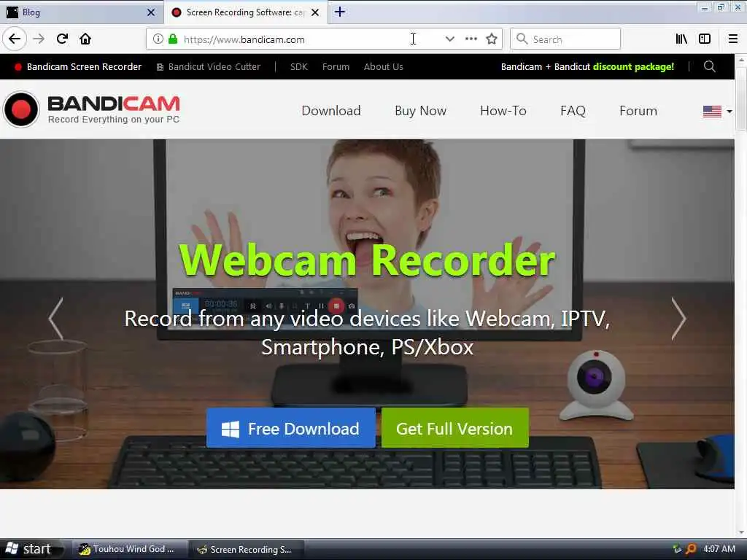Open the Firefox hamburger menu
Screen dimensions: 747x560
click(733, 39)
